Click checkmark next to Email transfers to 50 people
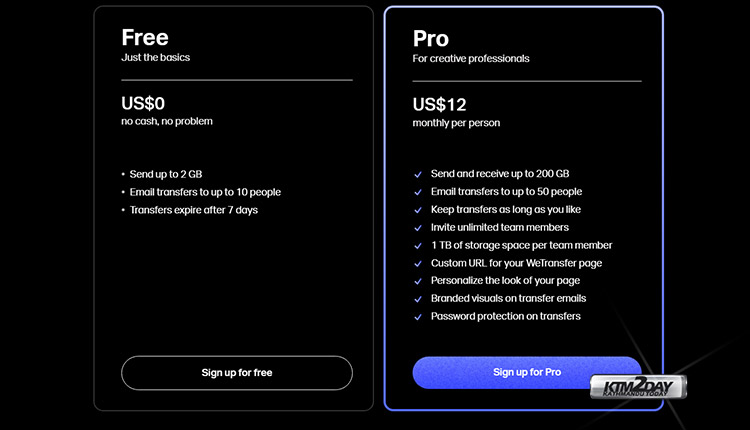This screenshot has height=430, width=750. (418, 192)
